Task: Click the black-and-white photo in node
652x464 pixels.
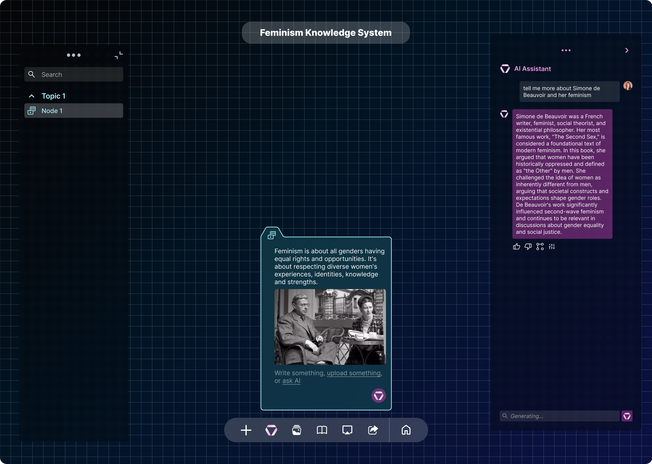Action: click(x=330, y=327)
